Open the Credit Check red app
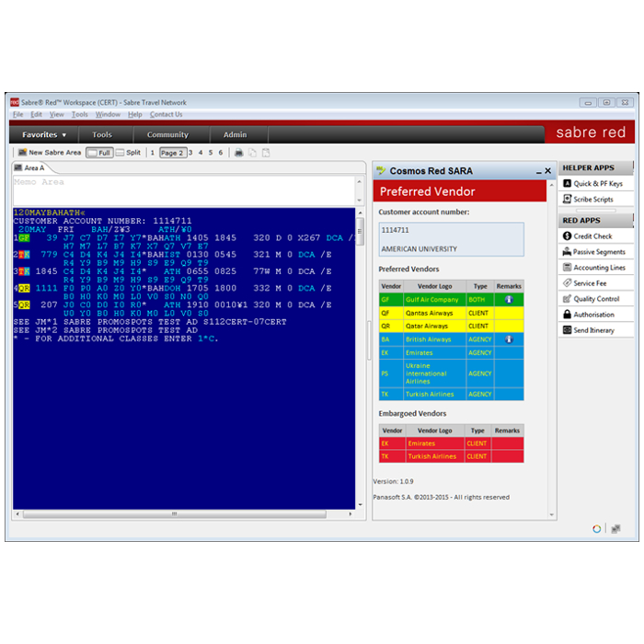644x644 pixels. (592, 236)
